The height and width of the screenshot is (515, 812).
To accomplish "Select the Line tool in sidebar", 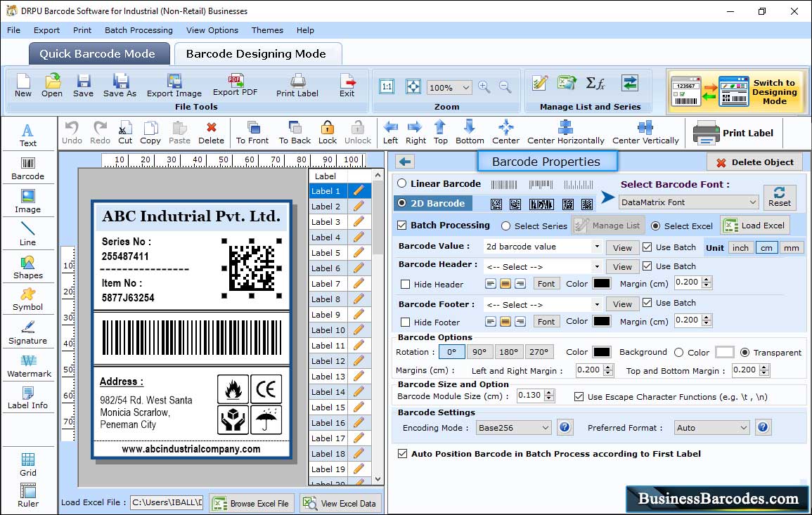I will (27, 234).
